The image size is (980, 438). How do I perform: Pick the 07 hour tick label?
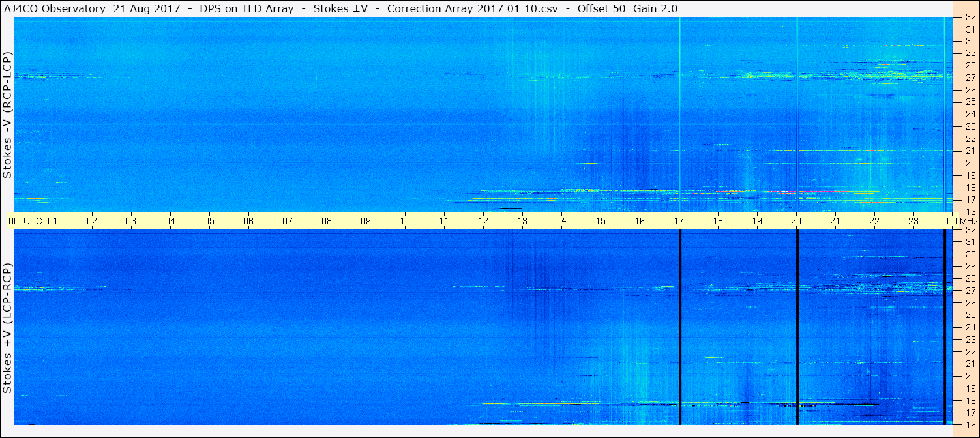288,222
